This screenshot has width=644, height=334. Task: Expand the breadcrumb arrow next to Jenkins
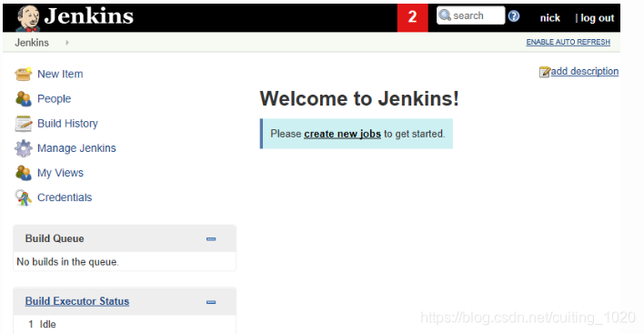[x=67, y=42]
